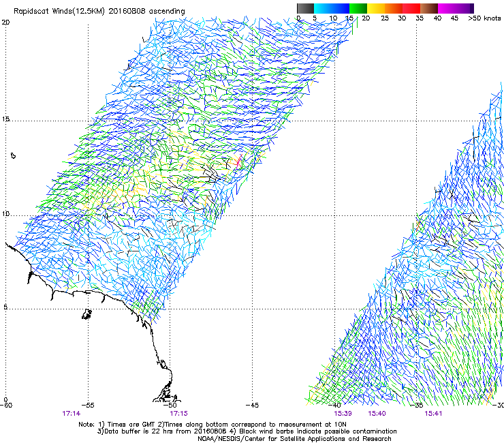Click the '35' label under the color legend
The height and width of the screenshot is (443, 504).
tap(420, 18)
